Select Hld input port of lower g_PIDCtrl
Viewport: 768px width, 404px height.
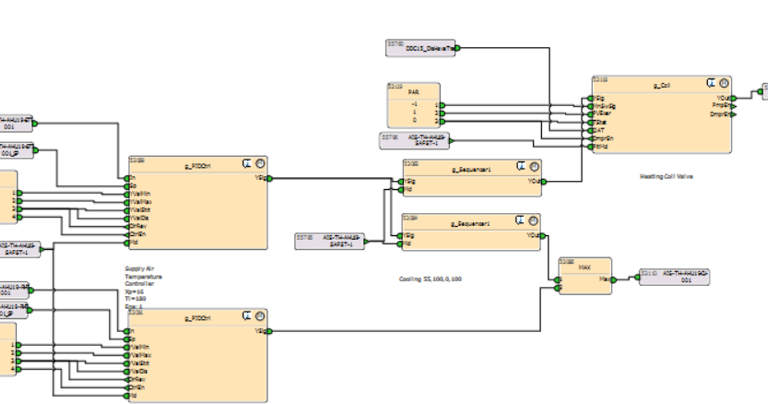click(x=127, y=396)
